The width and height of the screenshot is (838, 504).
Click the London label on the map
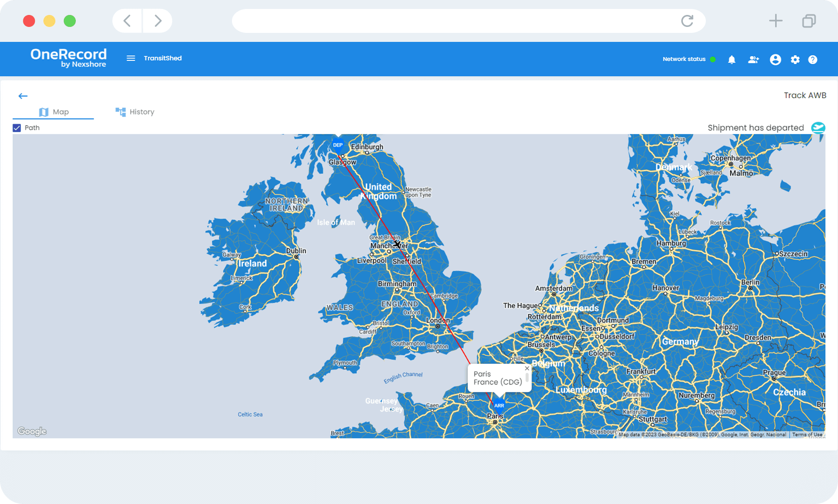coord(438,320)
